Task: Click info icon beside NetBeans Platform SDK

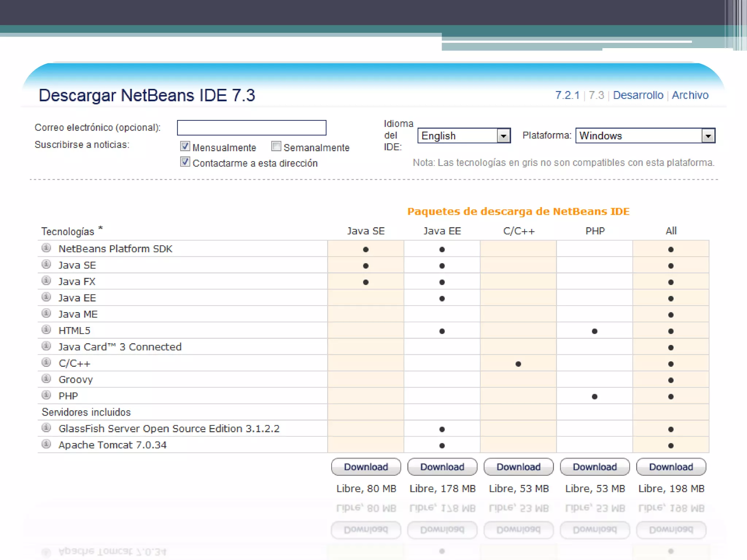Action: (46, 248)
